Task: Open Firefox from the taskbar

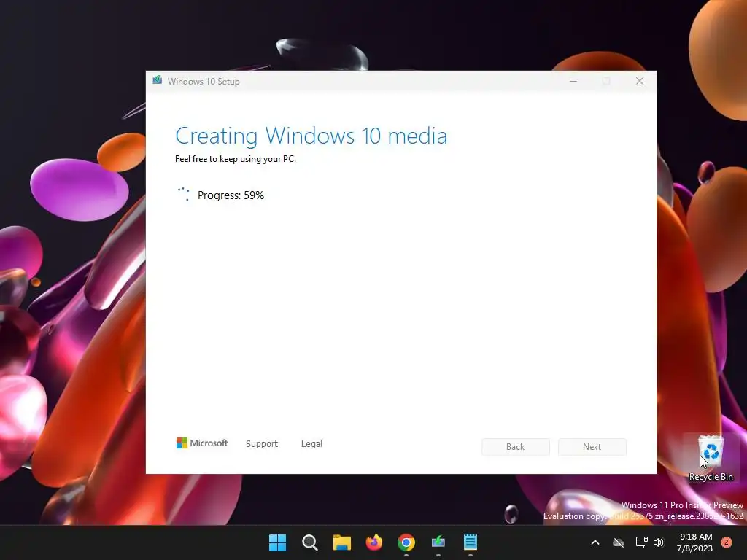Action: point(374,542)
